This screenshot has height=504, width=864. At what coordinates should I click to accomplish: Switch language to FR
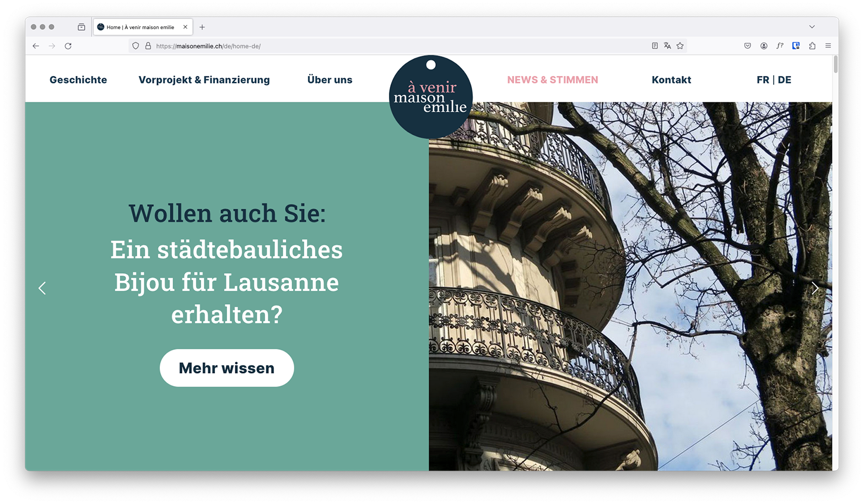763,80
